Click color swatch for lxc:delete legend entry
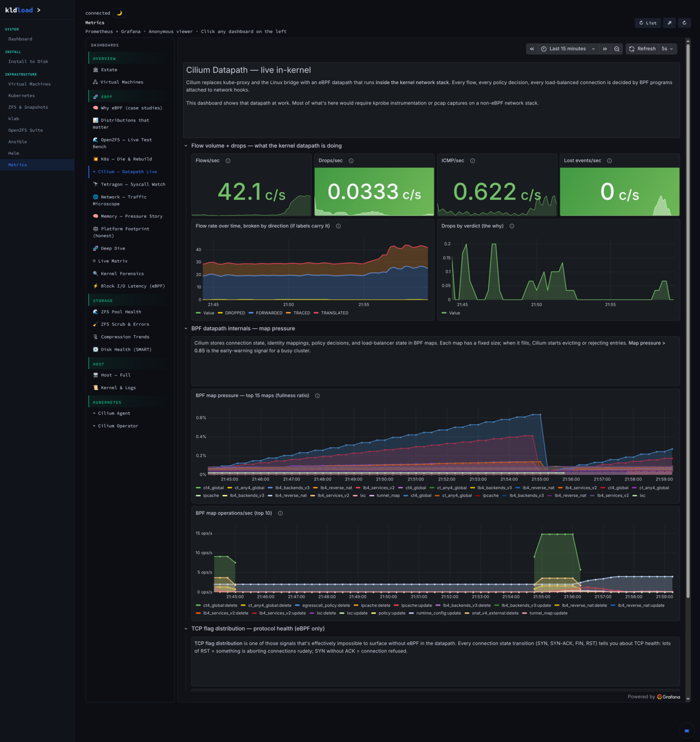 pos(312,613)
